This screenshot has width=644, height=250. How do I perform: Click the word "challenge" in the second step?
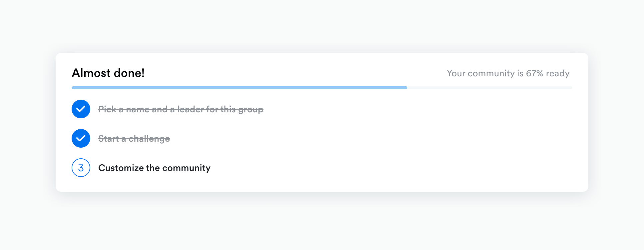[149, 139]
